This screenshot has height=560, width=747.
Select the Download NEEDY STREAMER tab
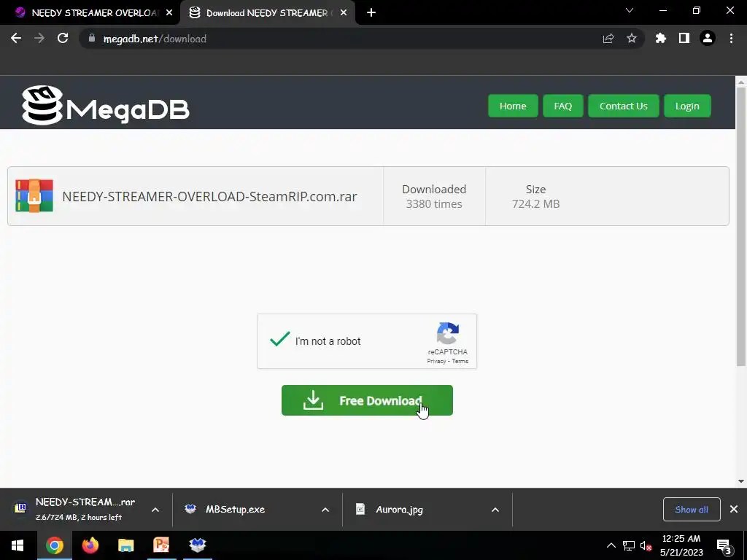tap(267, 13)
